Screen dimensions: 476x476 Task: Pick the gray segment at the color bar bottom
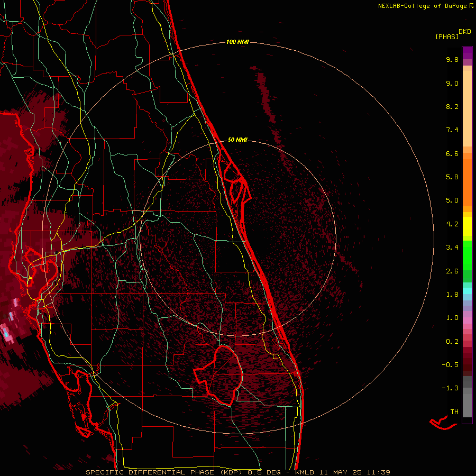point(467,405)
